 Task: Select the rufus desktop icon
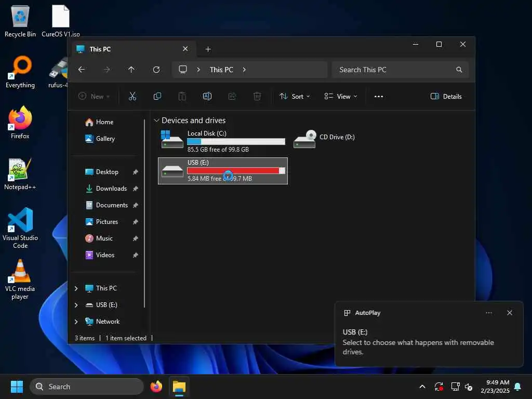(58, 72)
